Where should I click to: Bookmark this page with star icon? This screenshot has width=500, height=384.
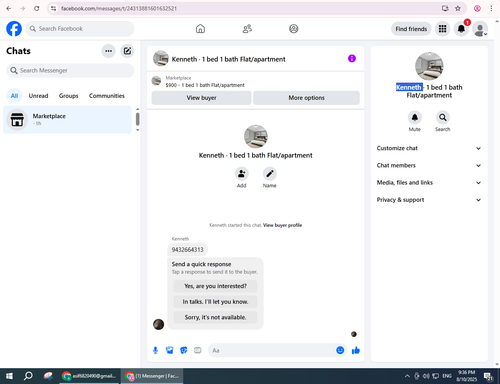(x=458, y=8)
